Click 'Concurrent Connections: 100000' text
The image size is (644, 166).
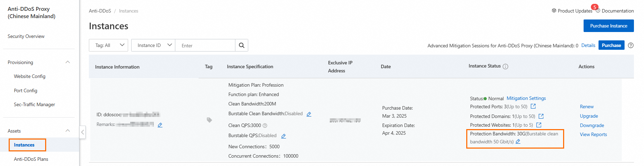(x=263, y=156)
